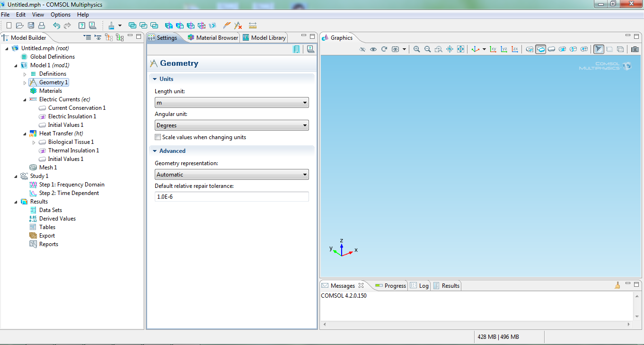Open the File menu
Screen dimensions: 644x345
click(5, 15)
